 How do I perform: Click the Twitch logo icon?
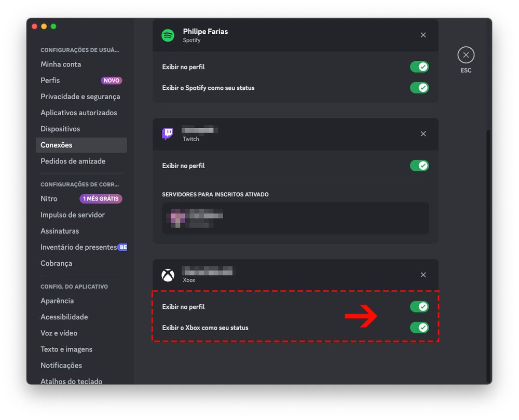click(x=168, y=134)
